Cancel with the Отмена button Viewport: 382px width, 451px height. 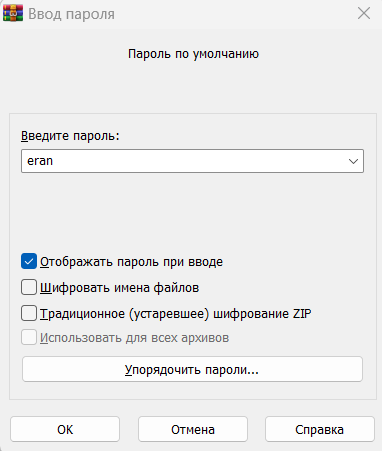coord(193,429)
